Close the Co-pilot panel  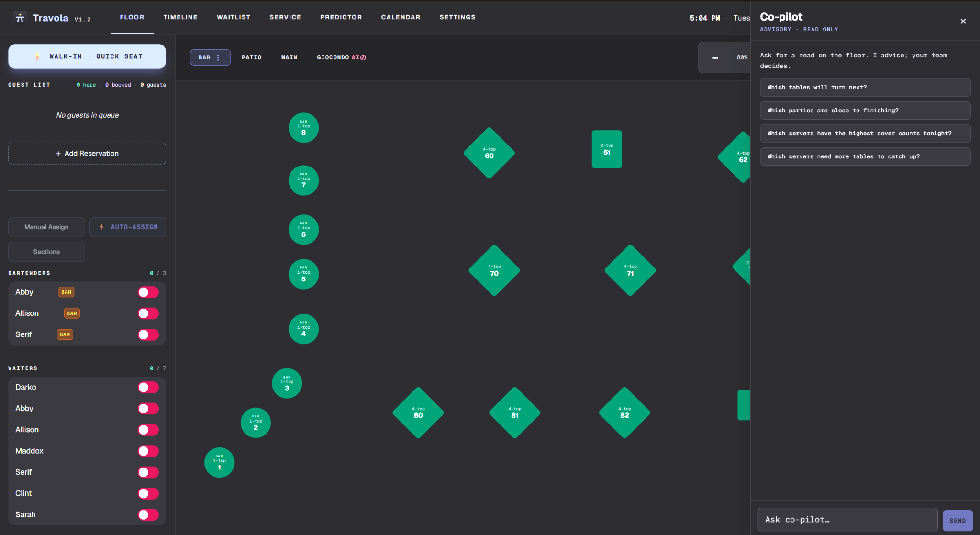point(963,21)
